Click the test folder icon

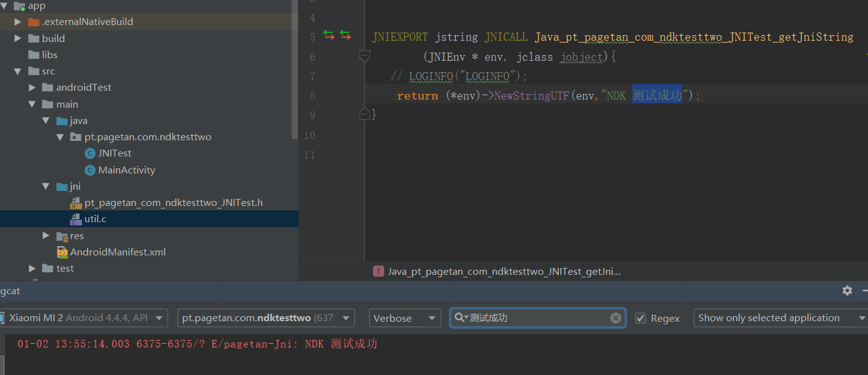coord(48,269)
